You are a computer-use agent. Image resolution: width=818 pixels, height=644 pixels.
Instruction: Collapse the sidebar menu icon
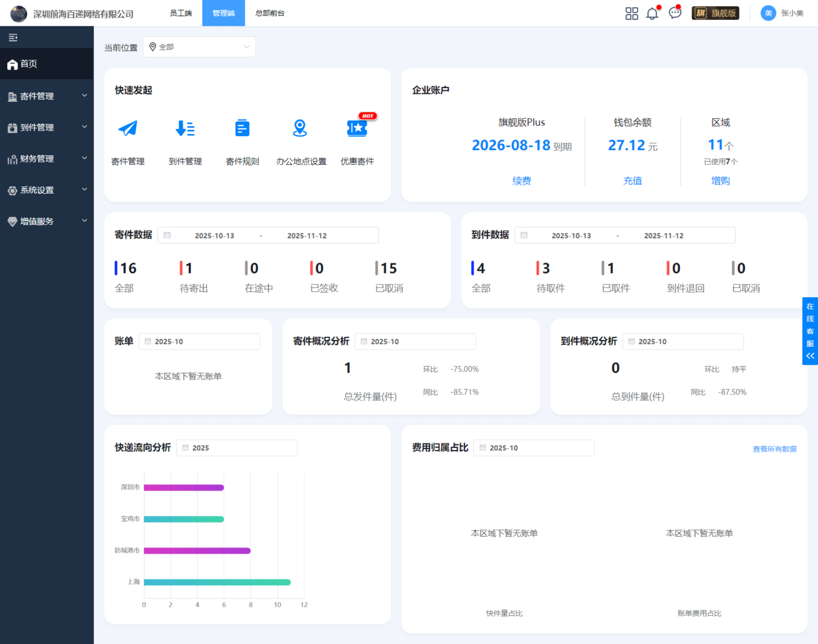13,38
